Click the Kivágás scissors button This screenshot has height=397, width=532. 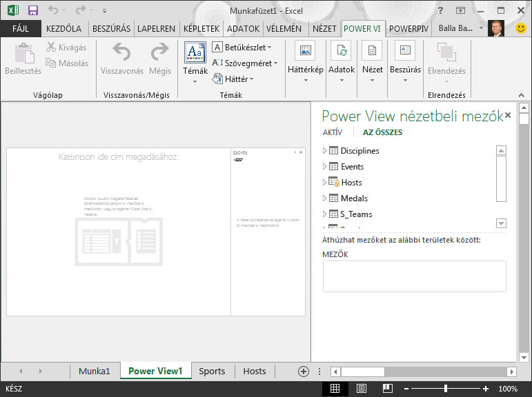click(x=66, y=47)
